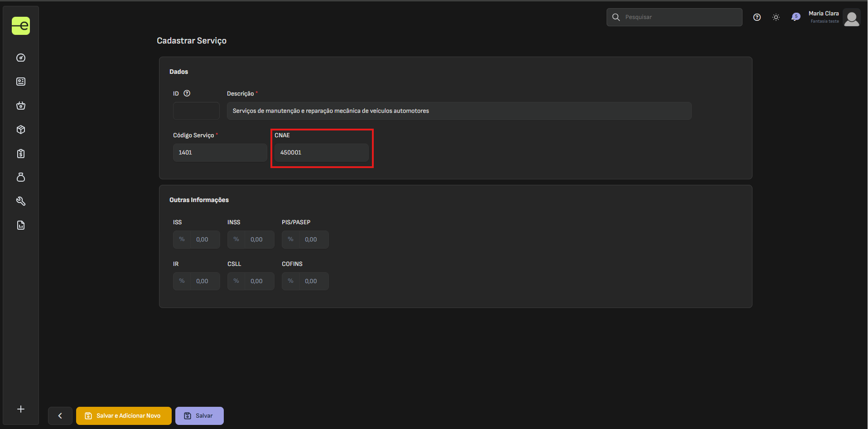Open the reports chart file icon in sidebar
The height and width of the screenshot is (429, 868).
[21, 225]
